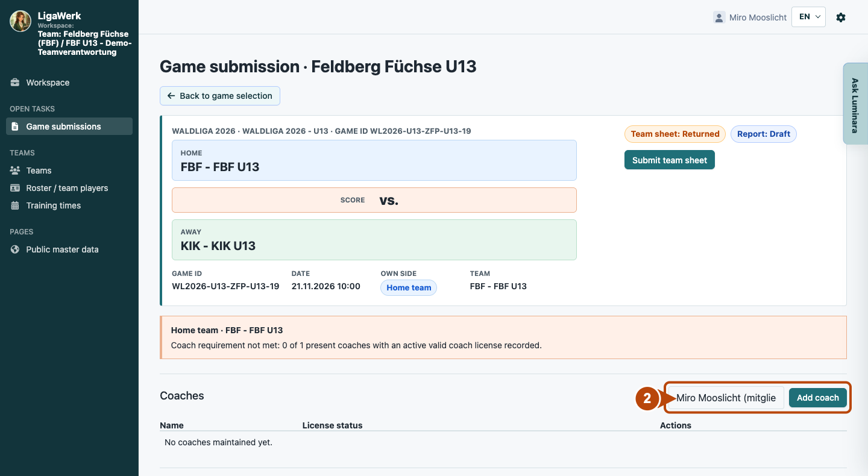Click the Report: Draft badge
868x476 pixels.
(764, 134)
